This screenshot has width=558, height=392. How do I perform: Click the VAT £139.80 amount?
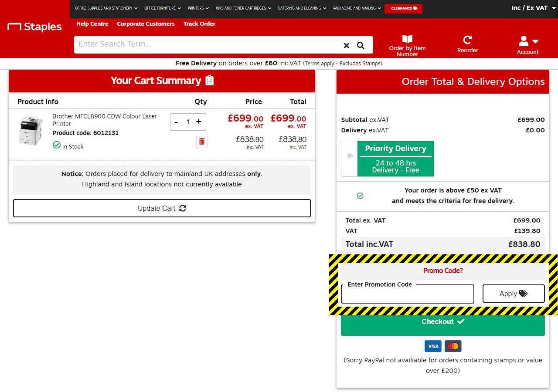click(x=527, y=231)
